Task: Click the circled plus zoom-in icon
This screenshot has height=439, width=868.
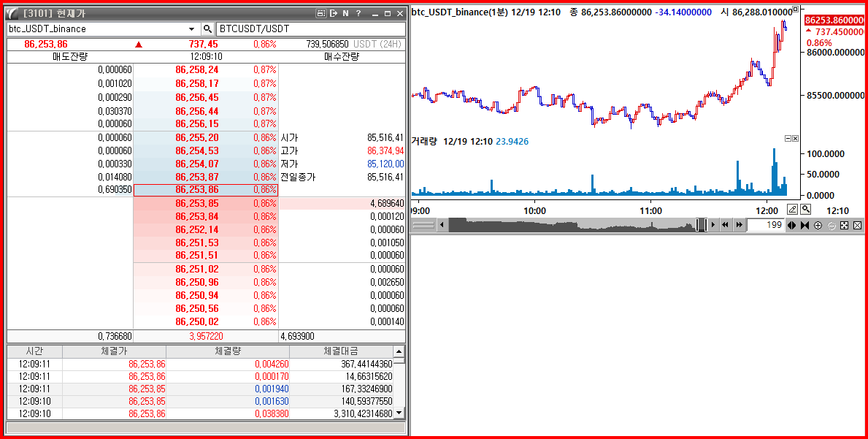Action: (x=818, y=225)
